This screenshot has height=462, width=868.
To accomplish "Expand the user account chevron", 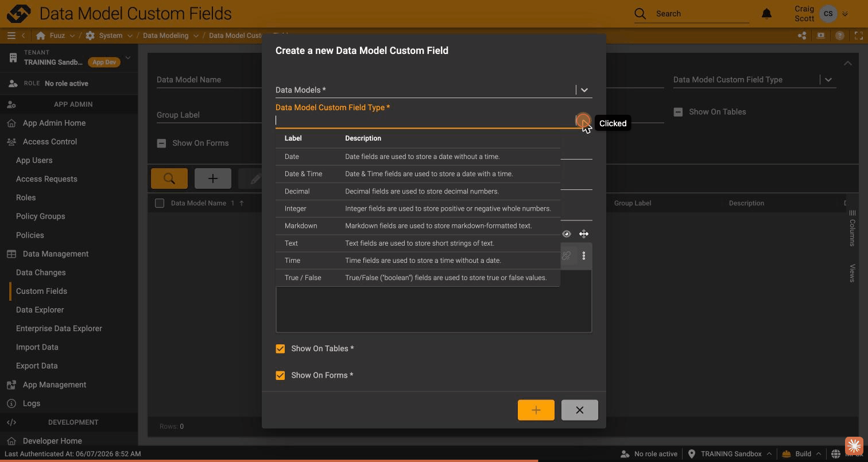I will [x=844, y=14].
